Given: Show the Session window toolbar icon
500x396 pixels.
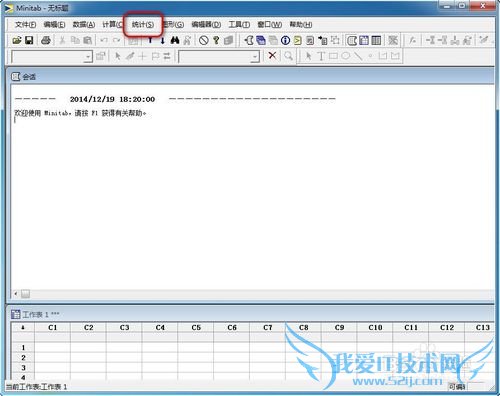Looking at the screenshot, I should (352, 40).
